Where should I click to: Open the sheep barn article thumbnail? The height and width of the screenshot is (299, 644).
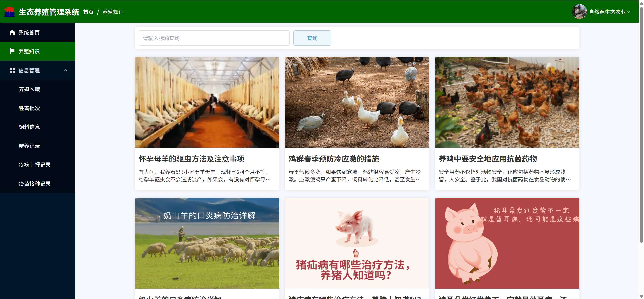pos(207,102)
